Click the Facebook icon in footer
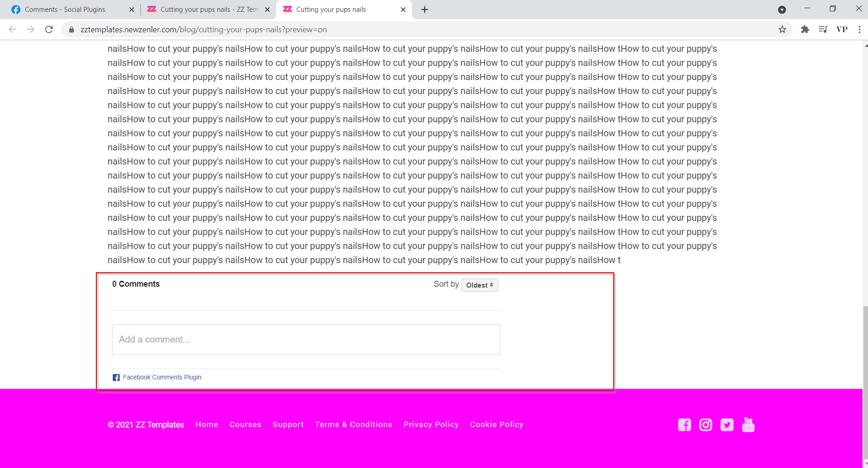 (684, 425)
